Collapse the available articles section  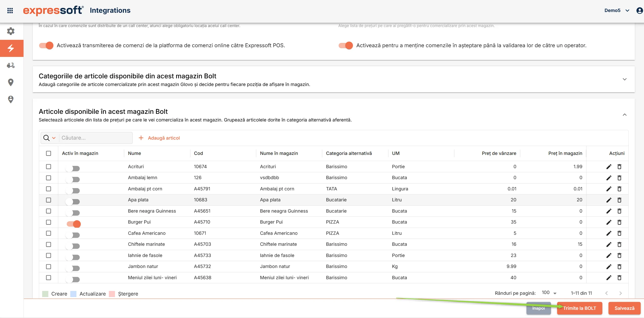[x=625, y=115]
